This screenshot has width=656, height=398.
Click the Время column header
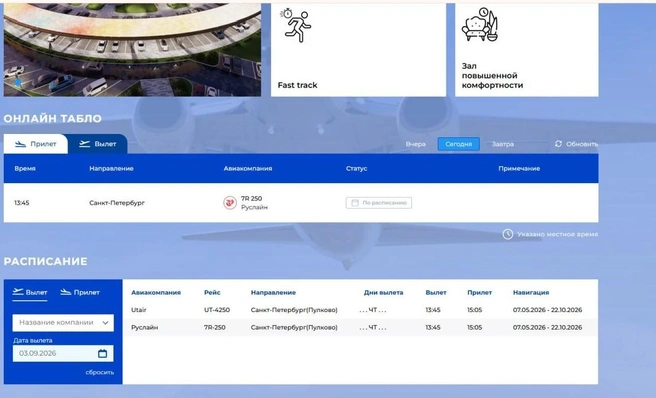pyautogui.click(x=25, y=169)
